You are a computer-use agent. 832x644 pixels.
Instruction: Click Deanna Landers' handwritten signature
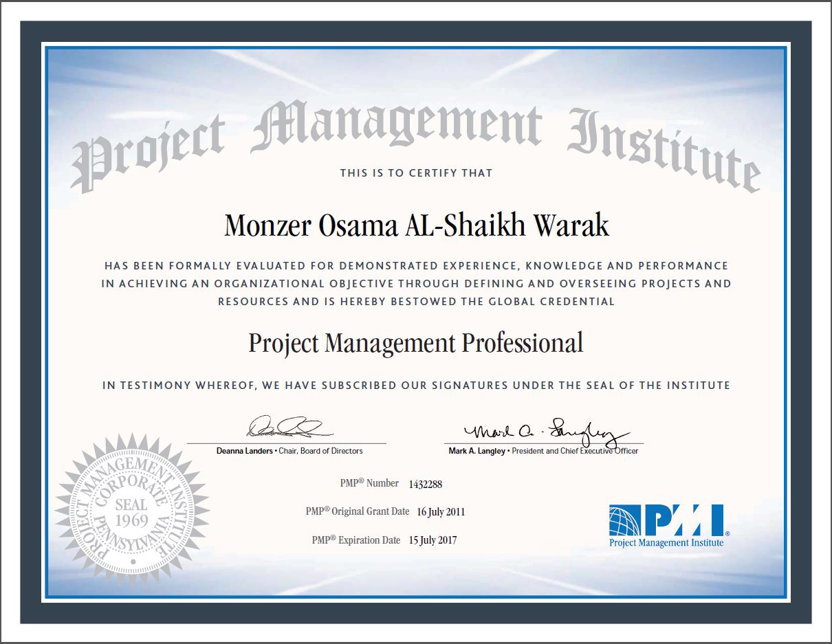click(x=287, y=428)
